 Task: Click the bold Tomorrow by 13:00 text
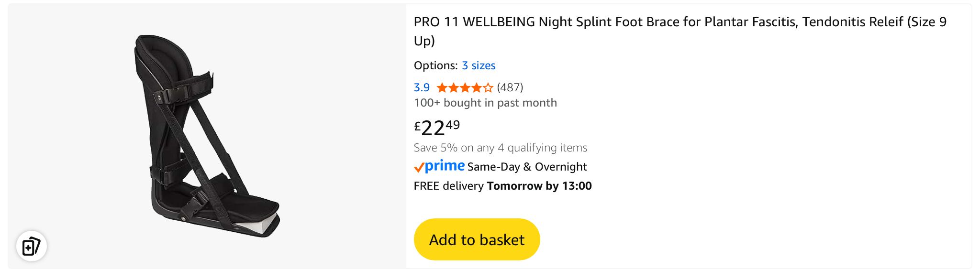point(539,186)
